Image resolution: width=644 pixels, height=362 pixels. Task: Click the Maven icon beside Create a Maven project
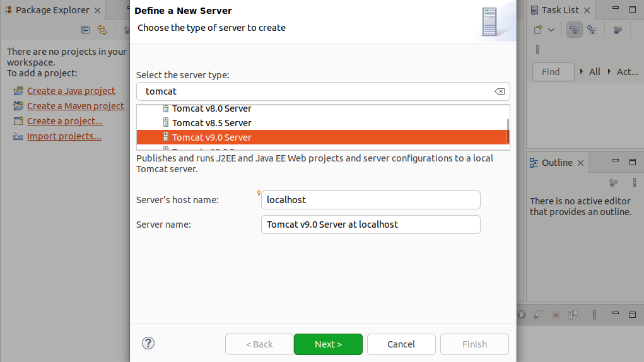(x=18, y=105)
